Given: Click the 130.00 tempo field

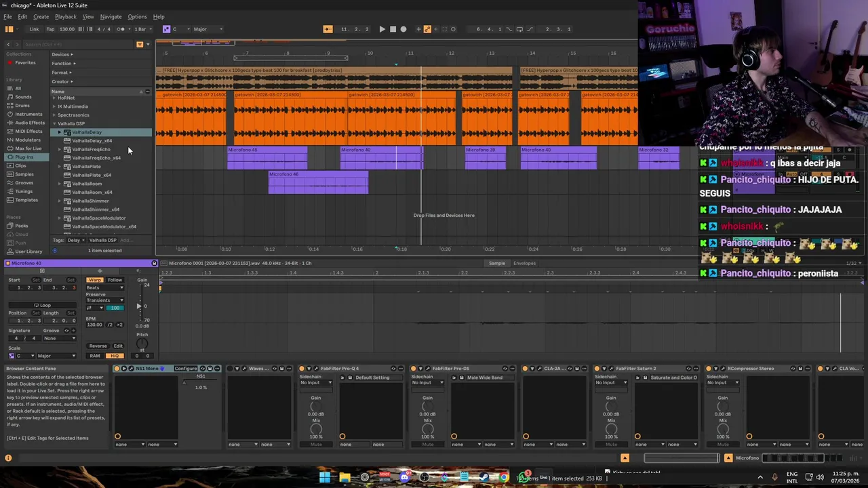Looking at the screenshot, I should coord(67,29).
